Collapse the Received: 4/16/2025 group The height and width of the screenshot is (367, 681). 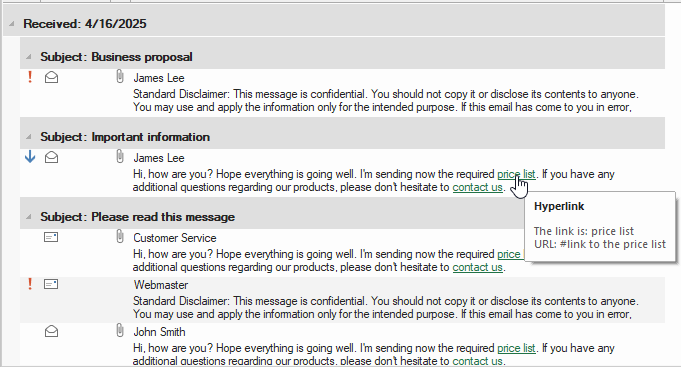pyautogui.click(x=12, y=24)
